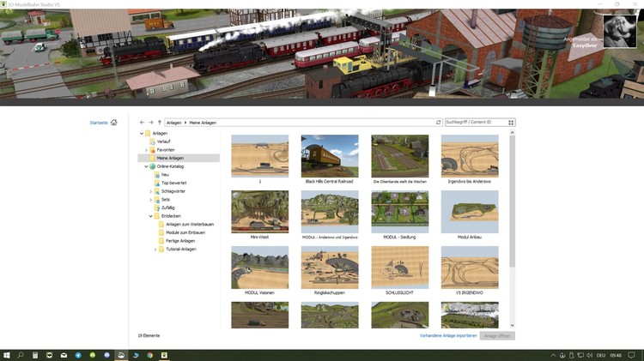Open Top bewertet in online catalog
Screen dimensions: 644x361
click(173, 183)
